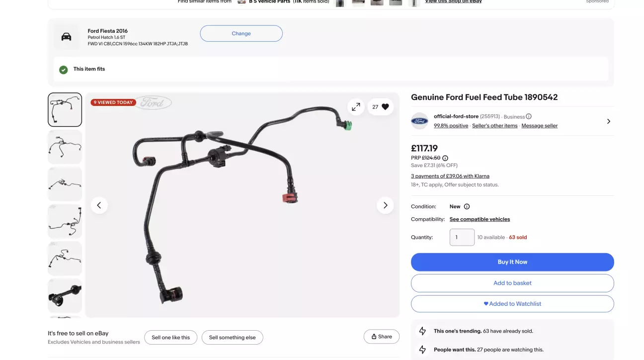Screen dimensions: 644x360
Task: Open Seller's other items
Action: pos(495,126)
